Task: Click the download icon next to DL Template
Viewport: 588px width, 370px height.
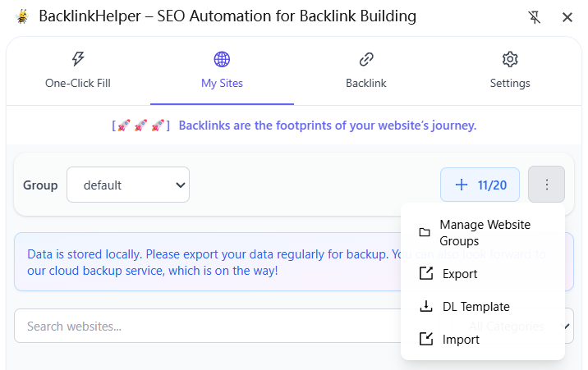Action: (x=425, y=307)
